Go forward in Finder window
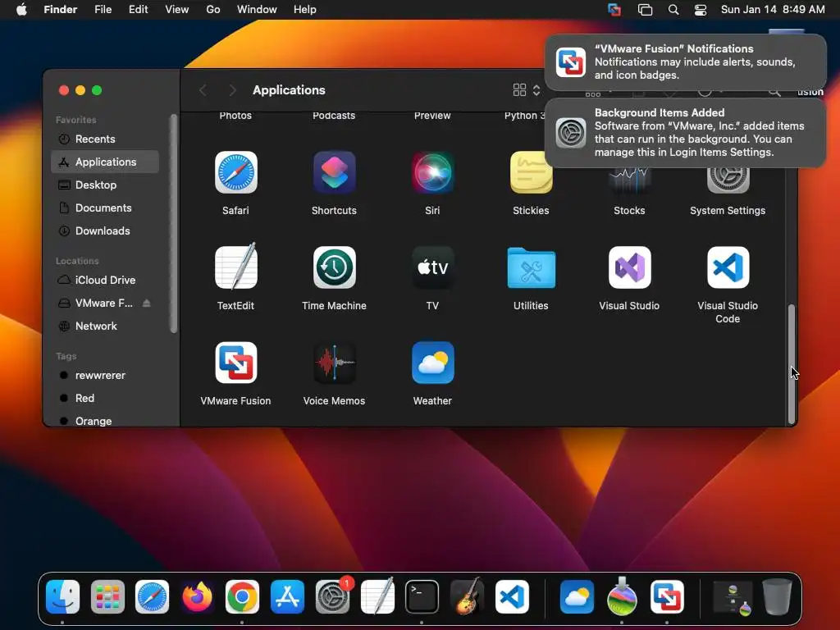This screenshot has width=840, height=630. pos(232,90)
